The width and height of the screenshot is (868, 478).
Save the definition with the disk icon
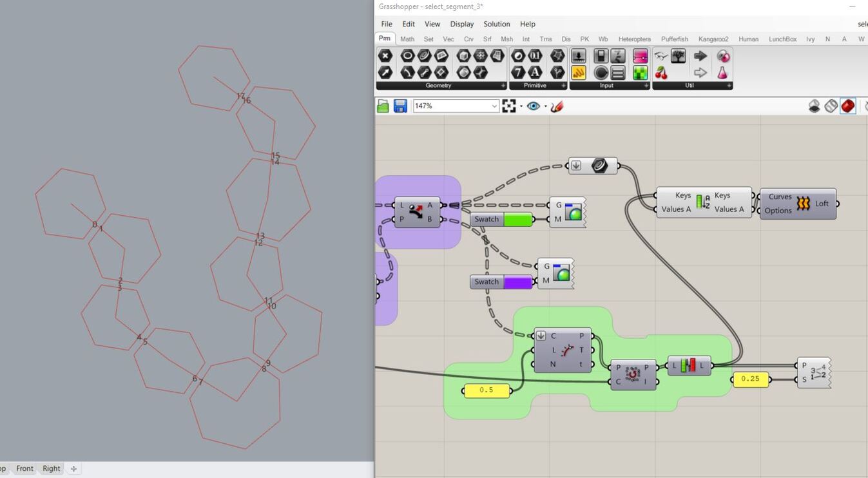coord(400,106)
